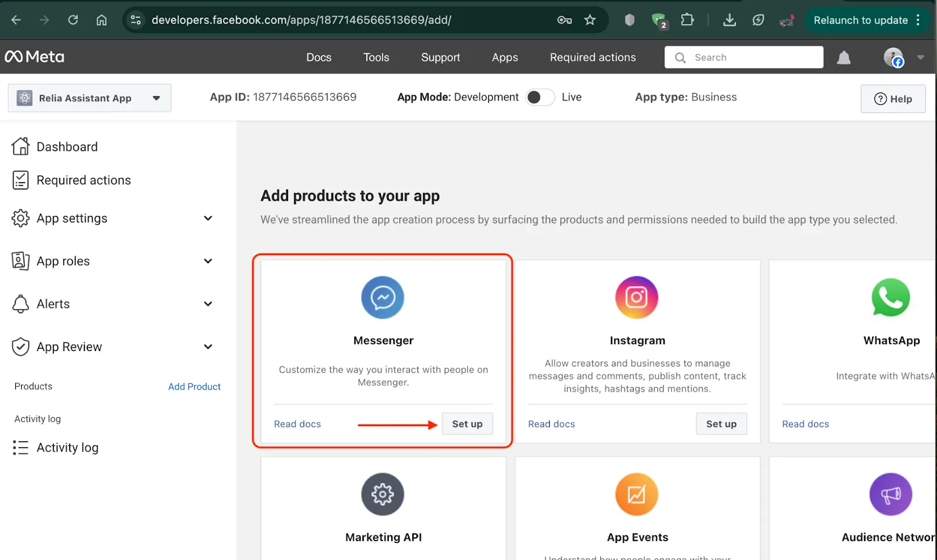Screen dimensions: 937x560
Task: Open the Relia Assistant App selector
Action: pyautogui.click(x=88, y=98)
